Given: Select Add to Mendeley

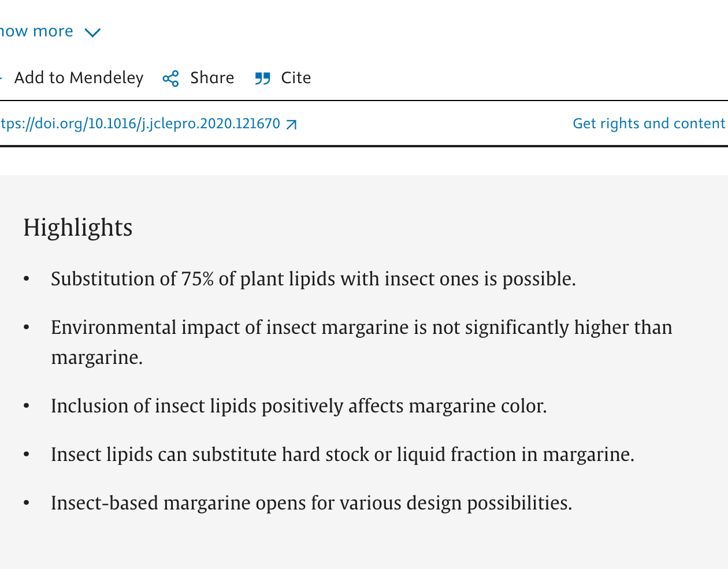Looking at the screenshot, I should point(79,78).
